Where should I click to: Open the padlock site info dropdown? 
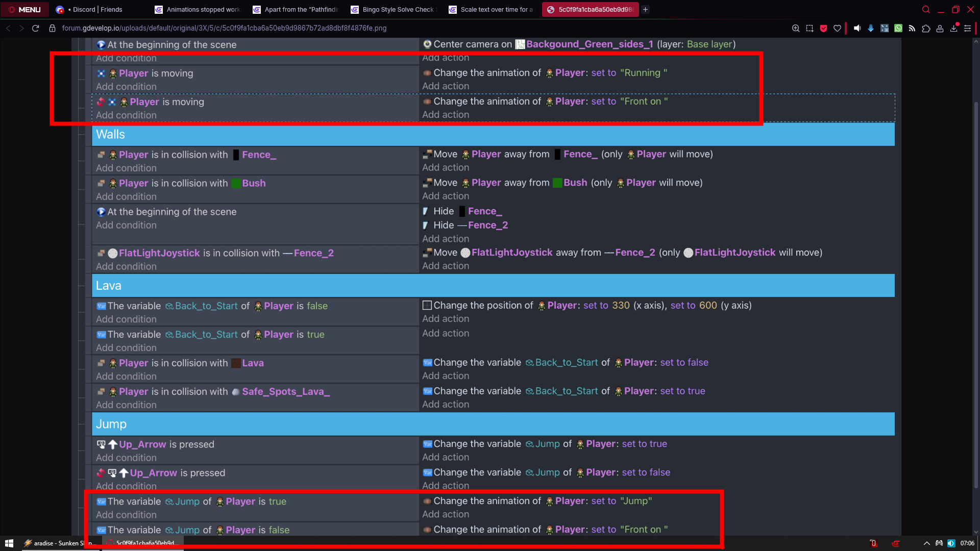point(52,28)
